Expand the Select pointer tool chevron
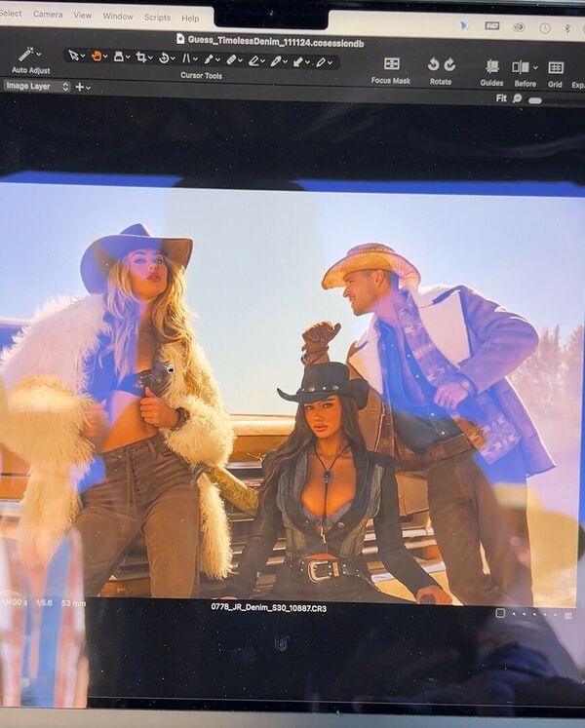This screenshot has height=728, width=585. click(x=83, y=57)
